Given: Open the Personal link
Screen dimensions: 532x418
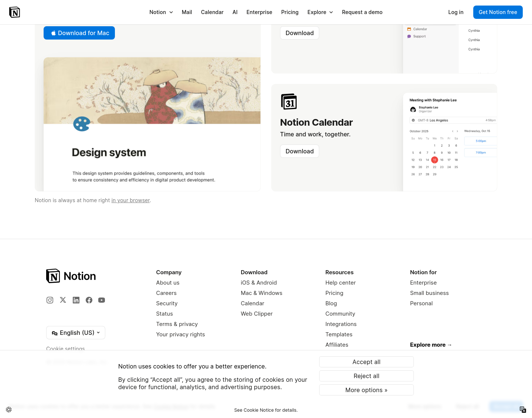Looking at the screenshot, I should click(421, 303).
